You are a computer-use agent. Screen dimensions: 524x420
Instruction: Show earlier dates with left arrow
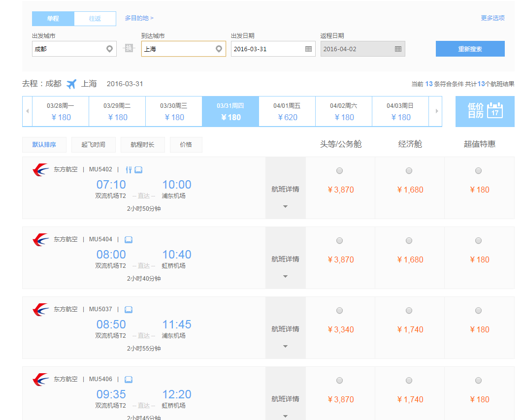[28, 111]
